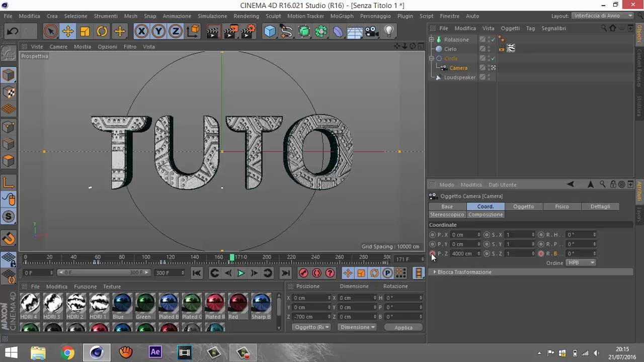644x362 pixels.
Task: Add a Cube primitive object
Action: coord(270,32)
